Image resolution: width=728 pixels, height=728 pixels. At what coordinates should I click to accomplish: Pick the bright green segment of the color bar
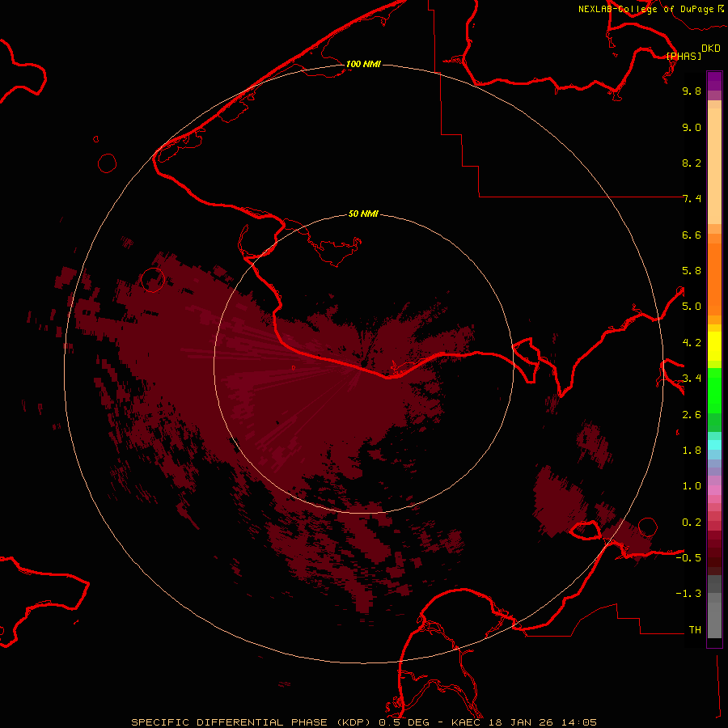click(x=714, y=391)
